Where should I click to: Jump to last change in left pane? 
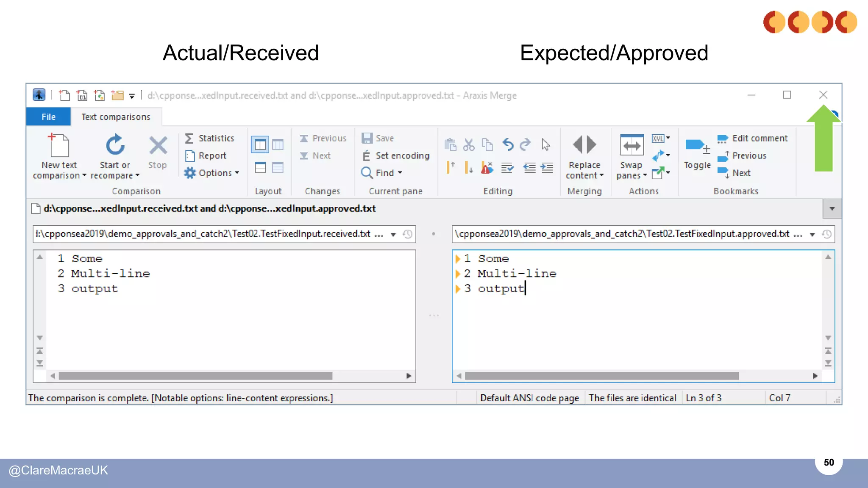tap(40, 363)
